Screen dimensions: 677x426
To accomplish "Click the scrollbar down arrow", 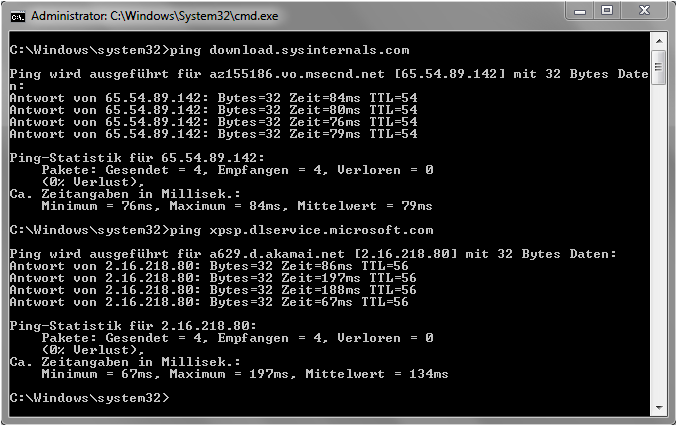I will coord(658,407).
